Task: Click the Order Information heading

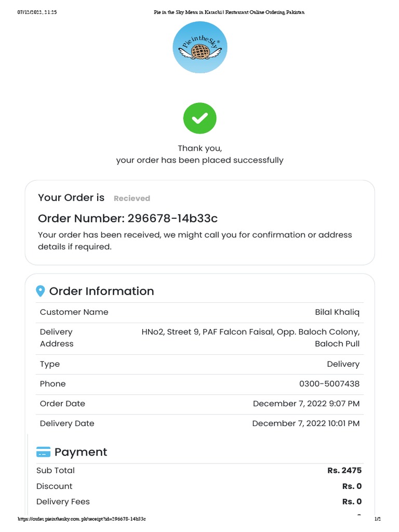Action: tap(101, 291)
